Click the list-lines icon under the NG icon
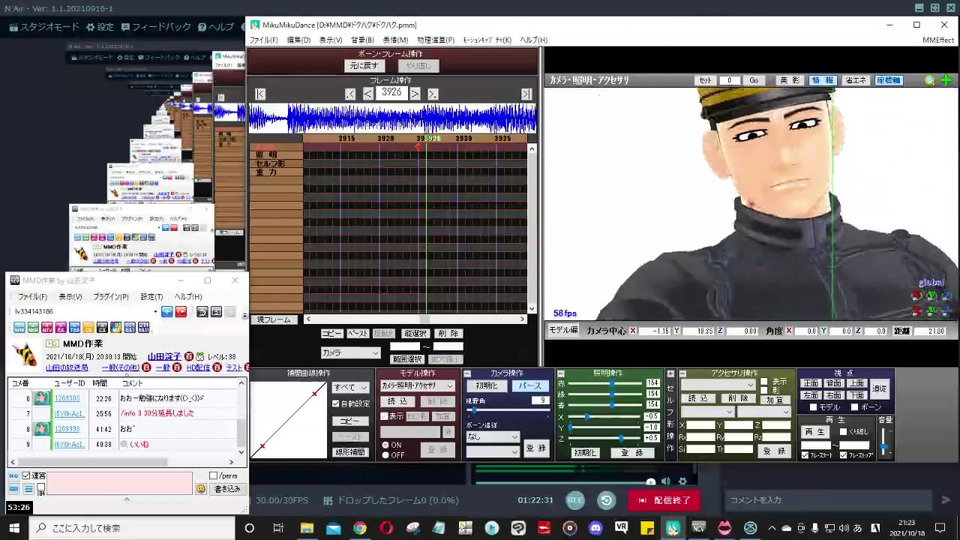This screenshot has width=960, height=540. (x=28, y=489)
